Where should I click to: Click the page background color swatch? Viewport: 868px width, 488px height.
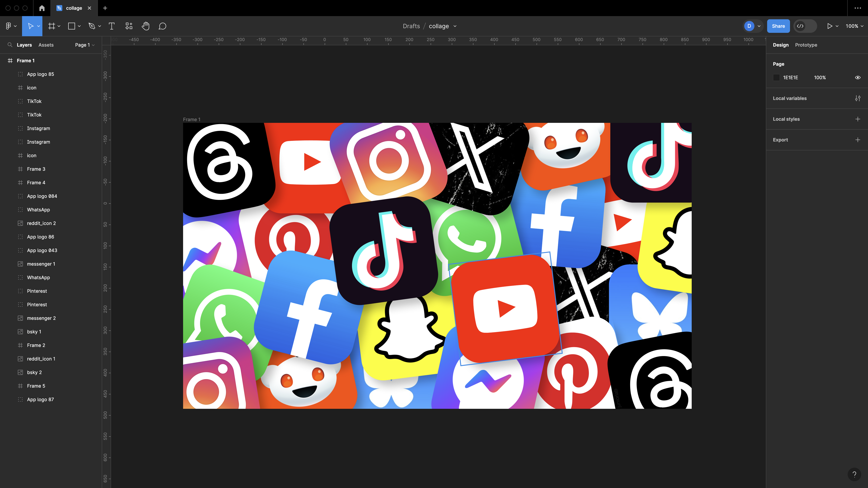776,78
